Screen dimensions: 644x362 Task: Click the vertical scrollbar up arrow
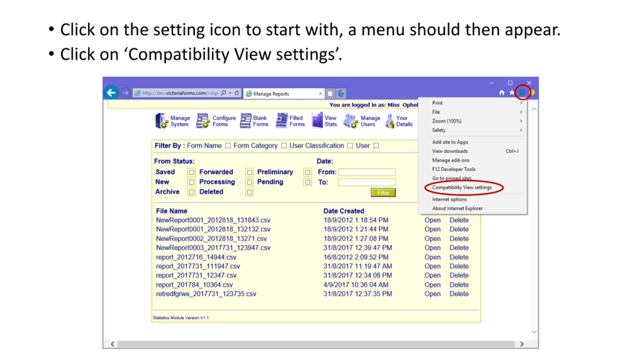tap(534, 109)
